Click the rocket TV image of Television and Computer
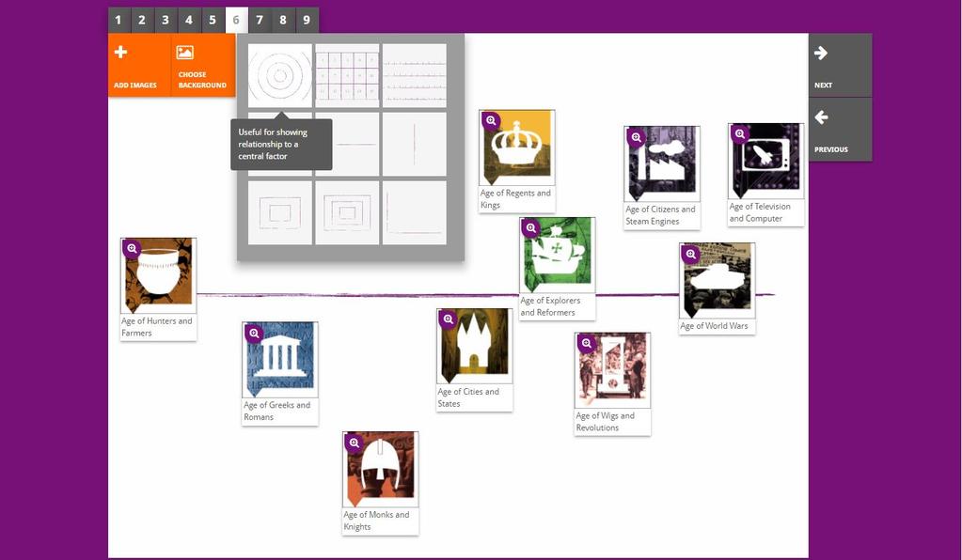The width and height of the screenshot is (962, 560). (765, 160)
